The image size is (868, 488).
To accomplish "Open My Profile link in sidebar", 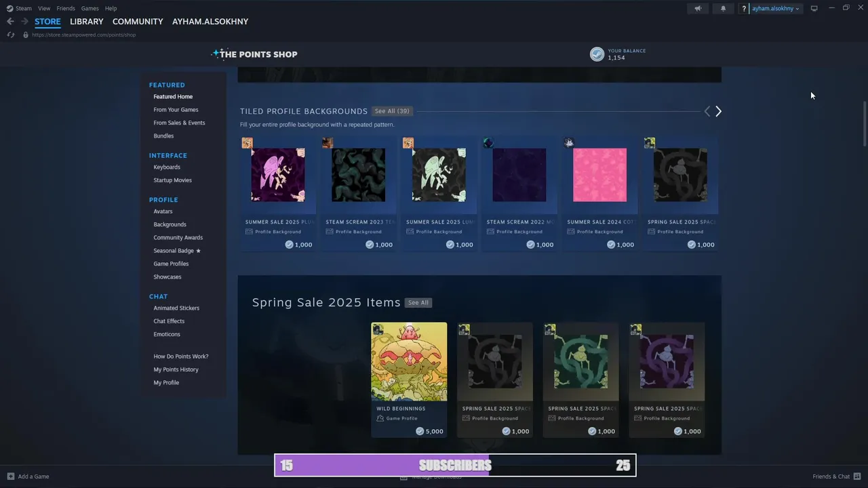I will tap(166, 383).
